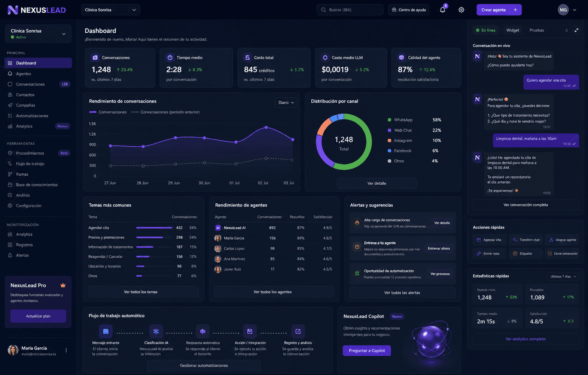Open the notifications bell icon
This screenshot has height=375, width=588.
pos(442,10)
